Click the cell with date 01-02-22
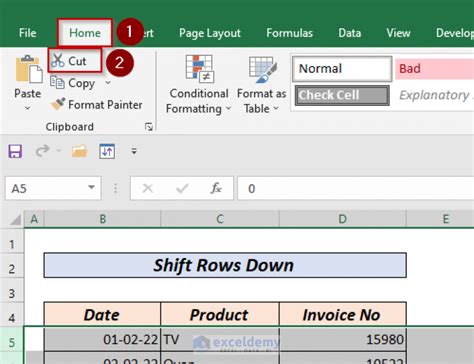 tap(102, 339)
